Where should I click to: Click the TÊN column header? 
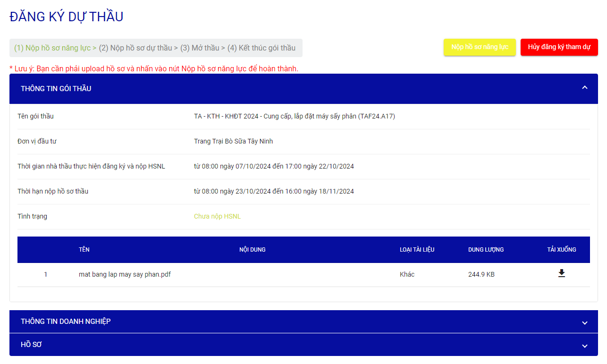pyautogui.click(x=84, y=250)
